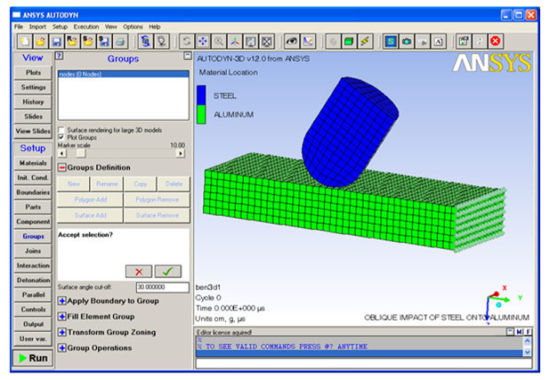Screen dimensions: 550x380
Task: Collapse the Groups Definition section
Action: pyautogui.click(x=62, y=168)
